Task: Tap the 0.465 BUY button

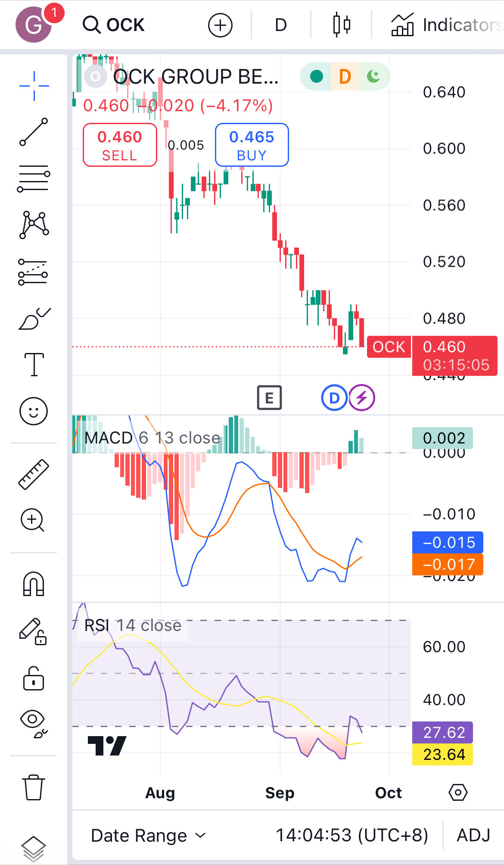Action: pyautogui.click(x=252, y=145)
